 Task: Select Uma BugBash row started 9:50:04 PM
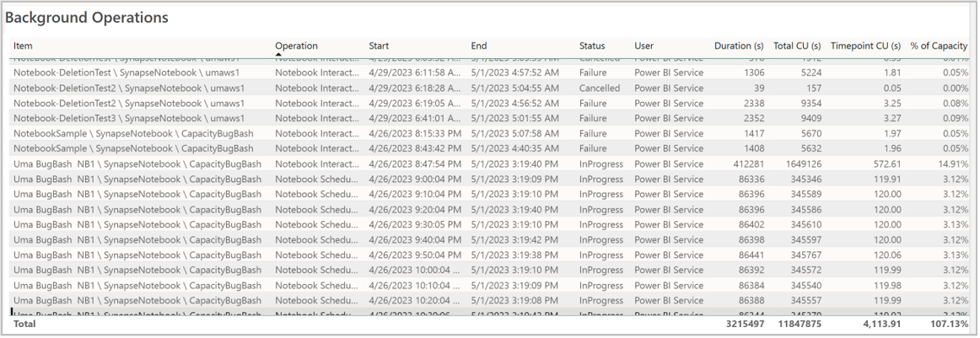490,255
